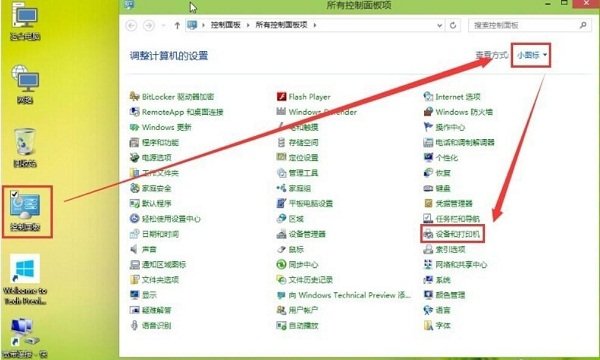Open 设备和打印机 item
The image size is (600, 360).
[452, 234]
